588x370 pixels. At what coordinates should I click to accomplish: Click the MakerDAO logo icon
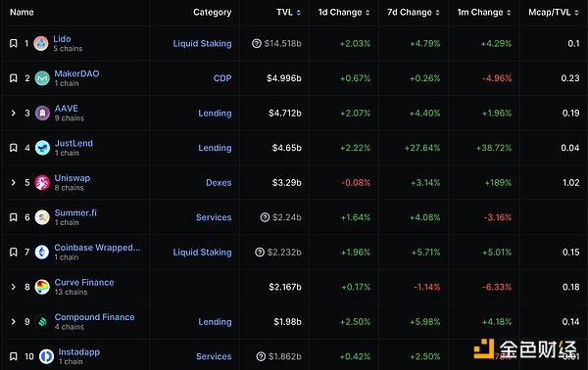pos(42,78)
